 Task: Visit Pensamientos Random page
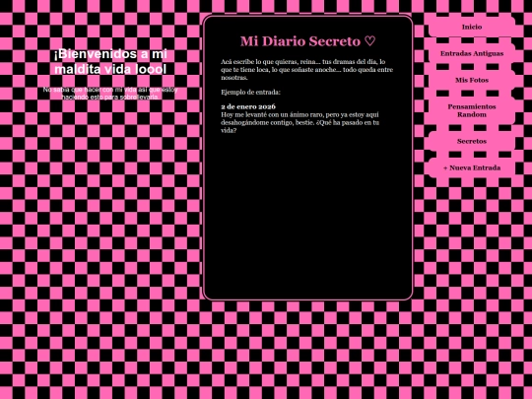472,110
